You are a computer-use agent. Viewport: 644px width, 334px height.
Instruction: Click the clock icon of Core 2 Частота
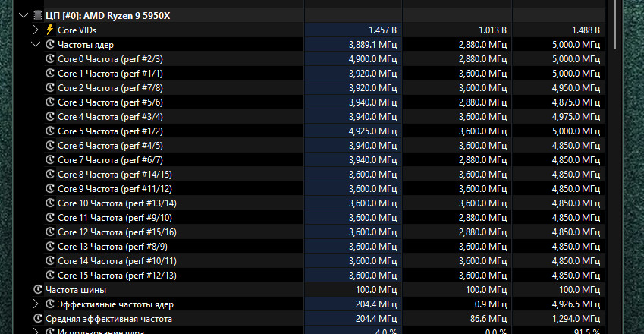50,87
